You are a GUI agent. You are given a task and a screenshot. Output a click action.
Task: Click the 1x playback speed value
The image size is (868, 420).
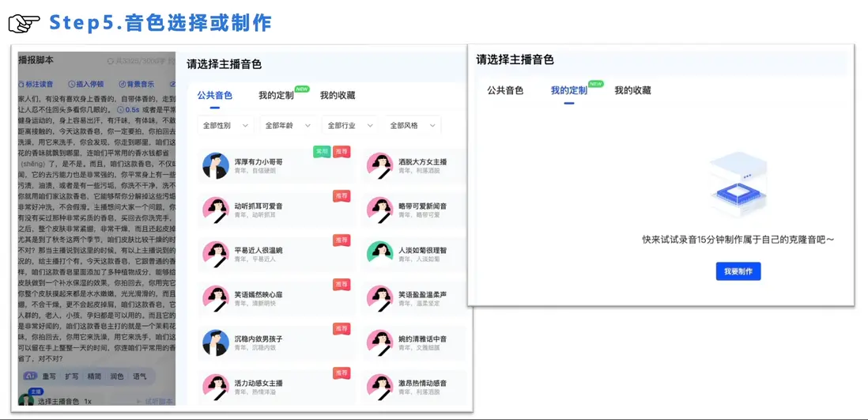point(88,401)
